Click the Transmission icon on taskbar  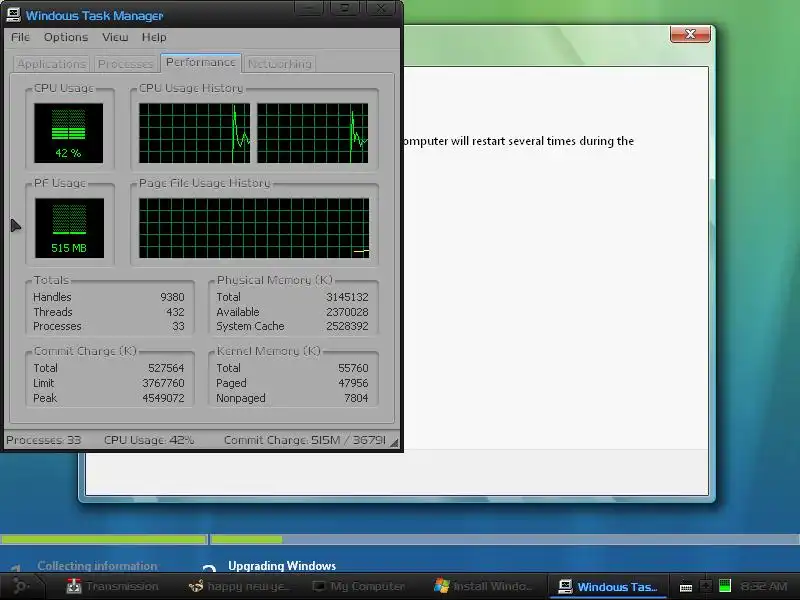pos(74,587)
